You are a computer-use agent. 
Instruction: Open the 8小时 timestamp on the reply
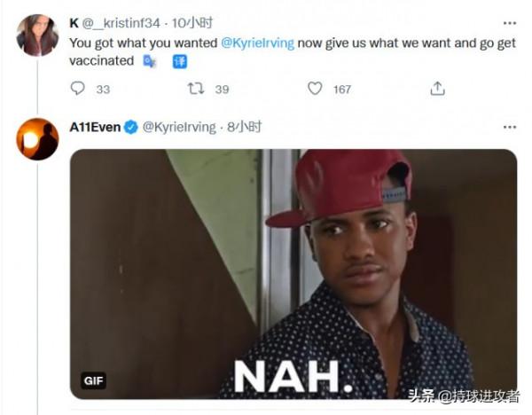pos(244,127)
